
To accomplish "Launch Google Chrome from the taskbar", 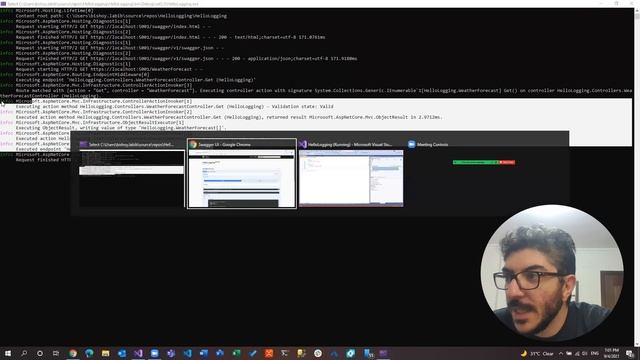I will (73, 353).
